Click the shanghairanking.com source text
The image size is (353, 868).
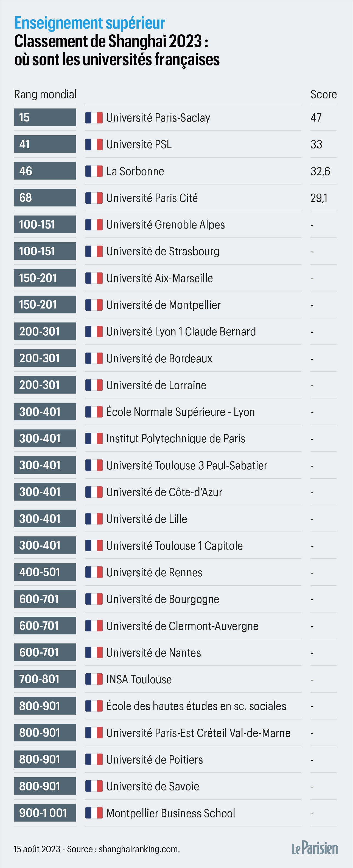139,849
